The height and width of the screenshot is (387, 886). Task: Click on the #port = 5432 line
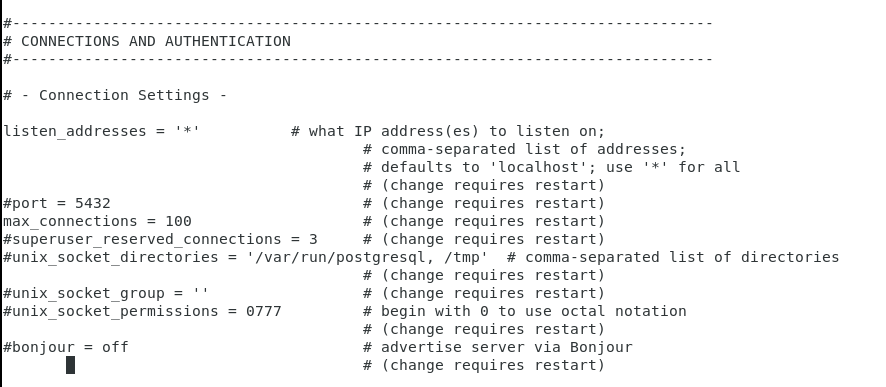57,203
